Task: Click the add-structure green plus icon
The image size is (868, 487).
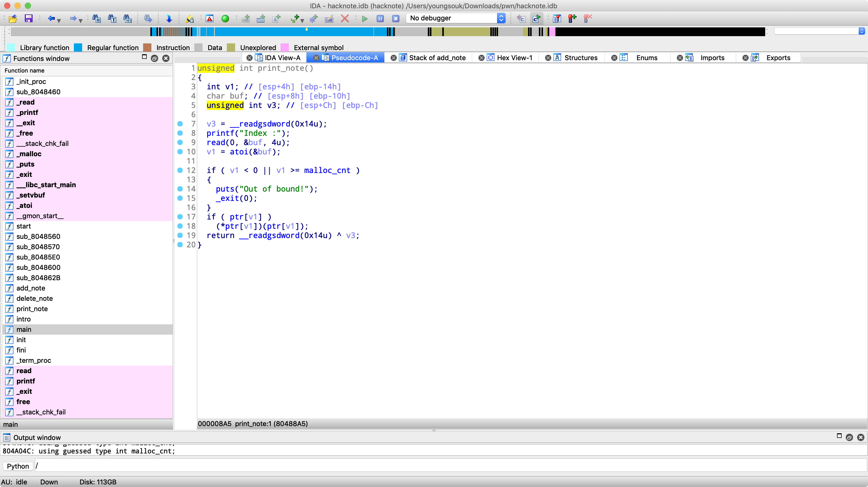Action: [x=295, y=19]
